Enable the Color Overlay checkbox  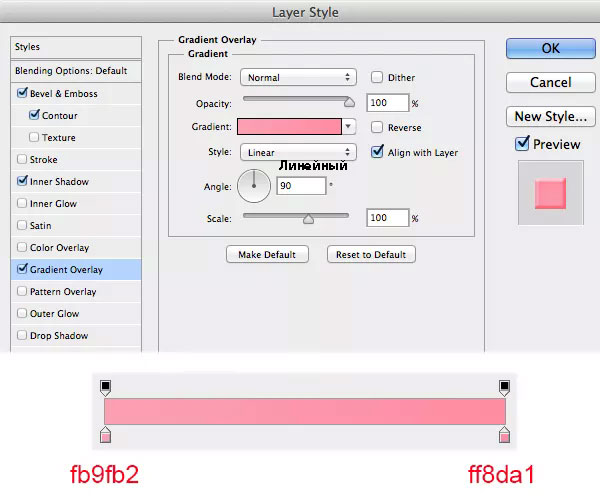(x=22, y=247)
